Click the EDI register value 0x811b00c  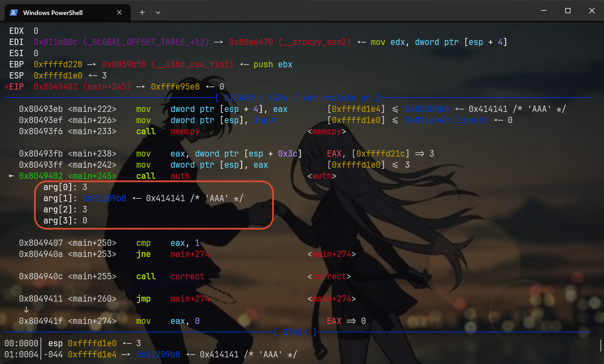(56, 42)
